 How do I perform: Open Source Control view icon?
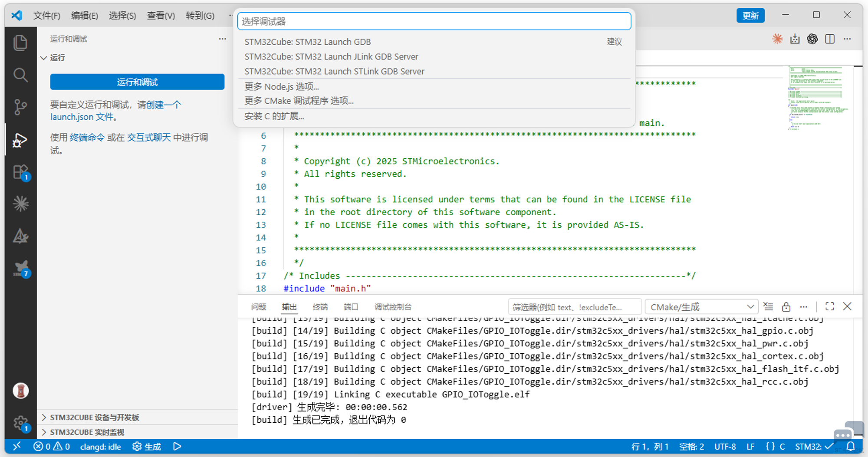point(20,107)
